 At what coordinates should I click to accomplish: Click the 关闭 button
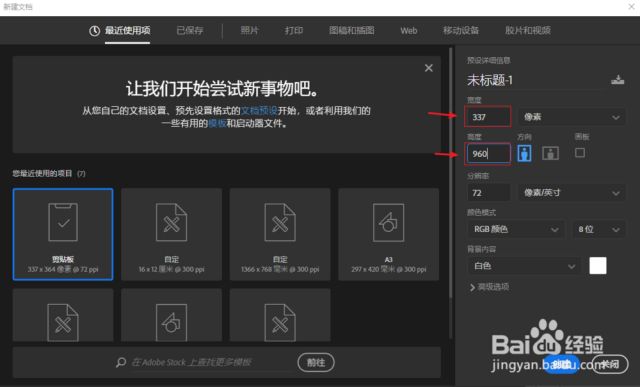point(610,364)
